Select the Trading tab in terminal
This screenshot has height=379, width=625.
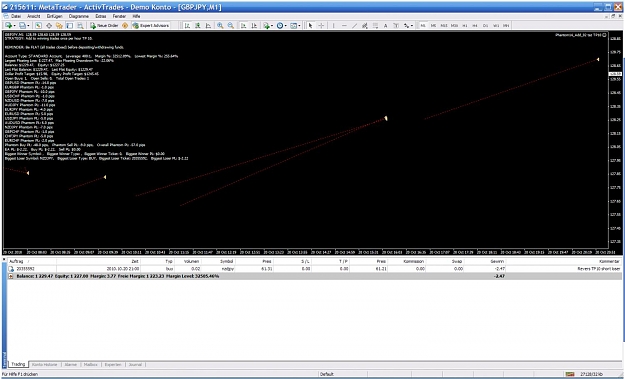tap(18, 364)
